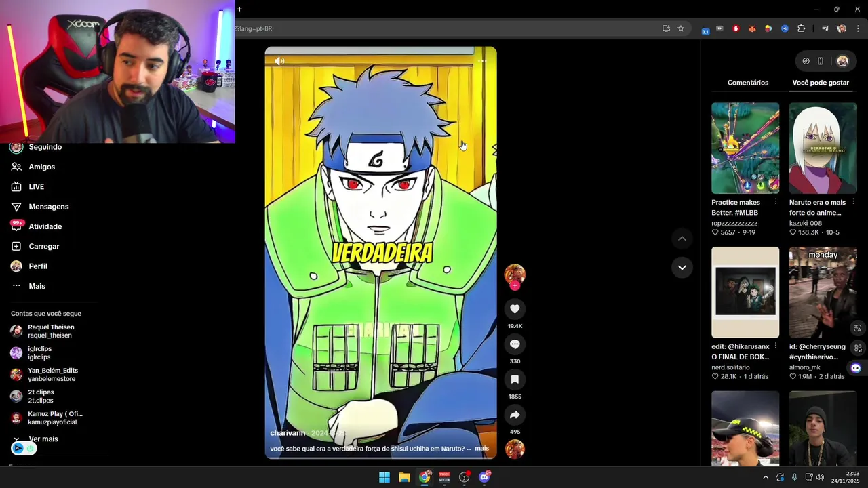This screenshot has width=868, height=488.
Task: Open the taskbar volume control
Action: tap(820, 477)
